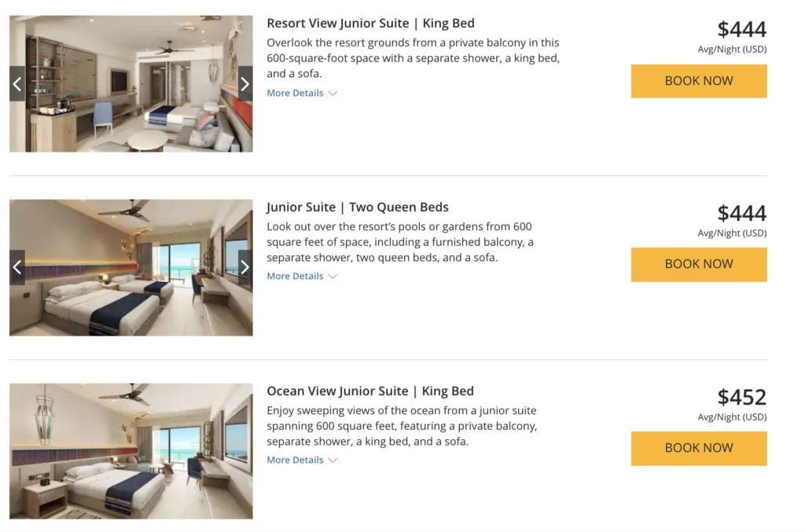Screen dimensions: 805x532
Task: Click the $444 price of Two Queen Beds suite
Action: click(x=741, y=214)
